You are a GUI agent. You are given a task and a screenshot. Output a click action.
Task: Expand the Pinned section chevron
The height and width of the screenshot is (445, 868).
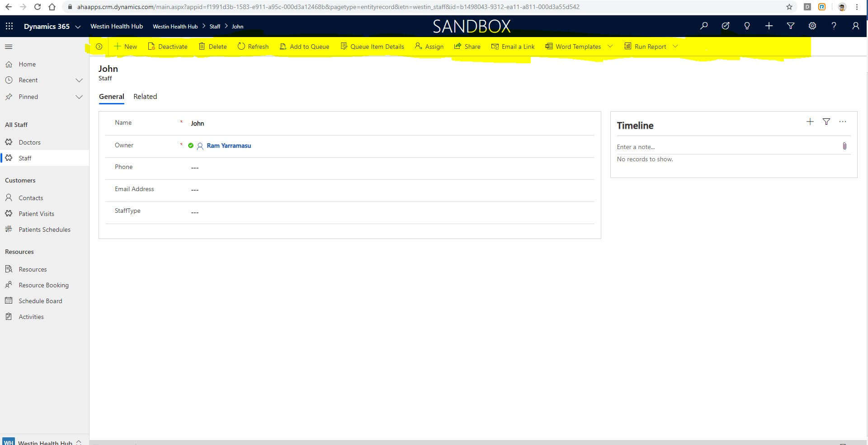click(x=79, y=97)
